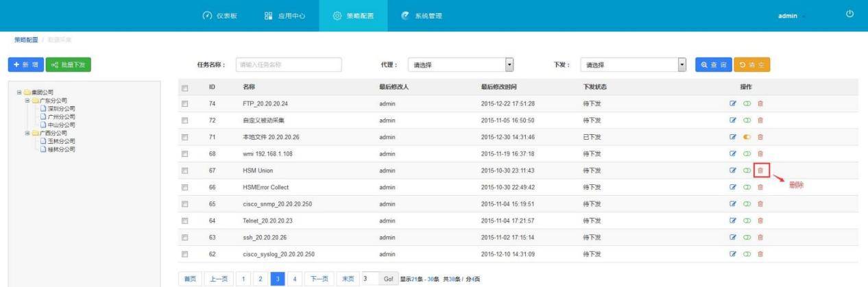
Task: Click the blue 新增 button
Action: coord(25,64)
